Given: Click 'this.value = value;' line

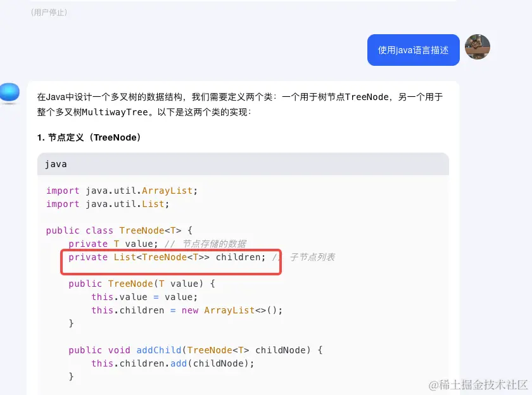Looking at the screenshot, I should point(144,297).
